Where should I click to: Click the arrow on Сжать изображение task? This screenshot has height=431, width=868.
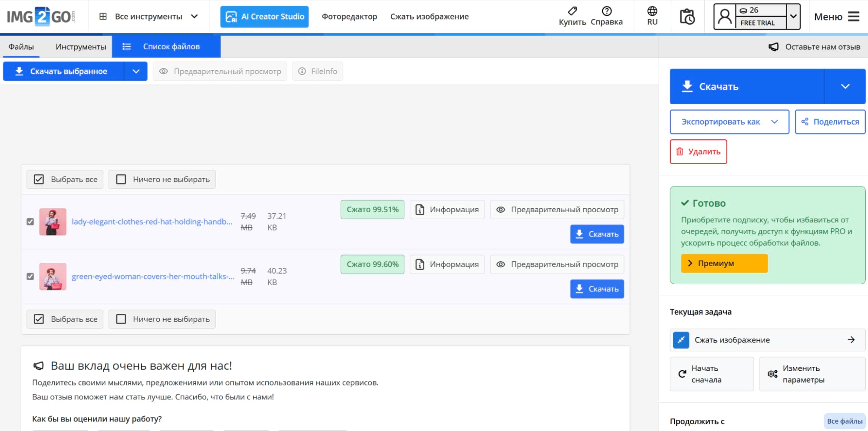[851, 340]
